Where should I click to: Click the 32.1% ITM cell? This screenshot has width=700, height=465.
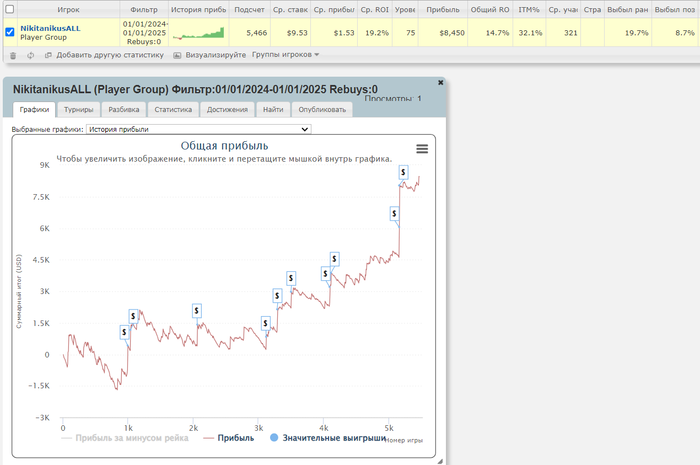click(530, 33)
